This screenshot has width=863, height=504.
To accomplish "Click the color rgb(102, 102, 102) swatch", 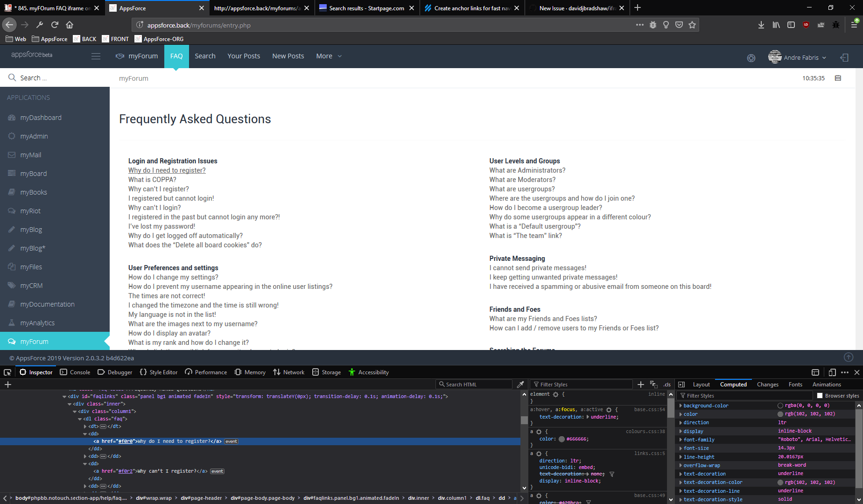I will pos(780,414).
